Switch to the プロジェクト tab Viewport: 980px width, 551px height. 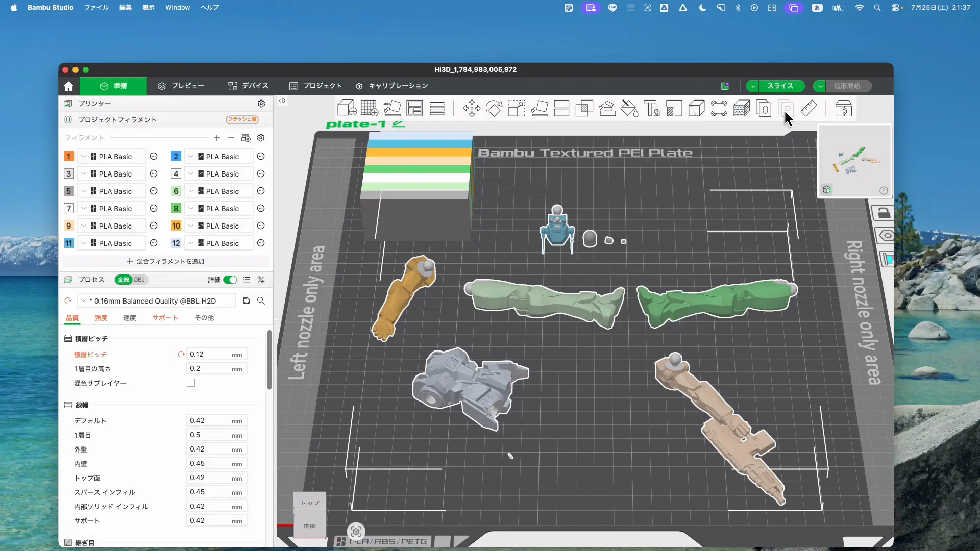click(315, 86)
